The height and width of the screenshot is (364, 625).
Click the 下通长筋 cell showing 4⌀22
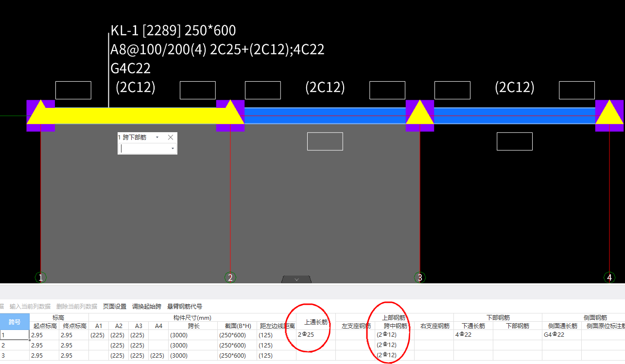pyautogui.click(x=473, y=335)
